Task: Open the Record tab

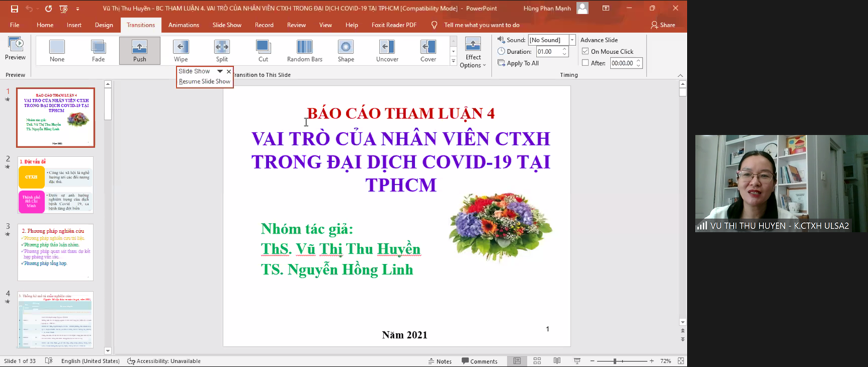Action: tap(264, 25)
